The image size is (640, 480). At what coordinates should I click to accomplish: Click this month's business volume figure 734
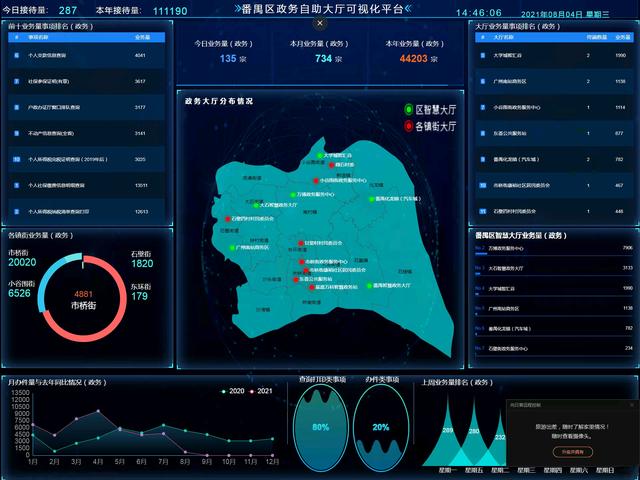point(323,58)
